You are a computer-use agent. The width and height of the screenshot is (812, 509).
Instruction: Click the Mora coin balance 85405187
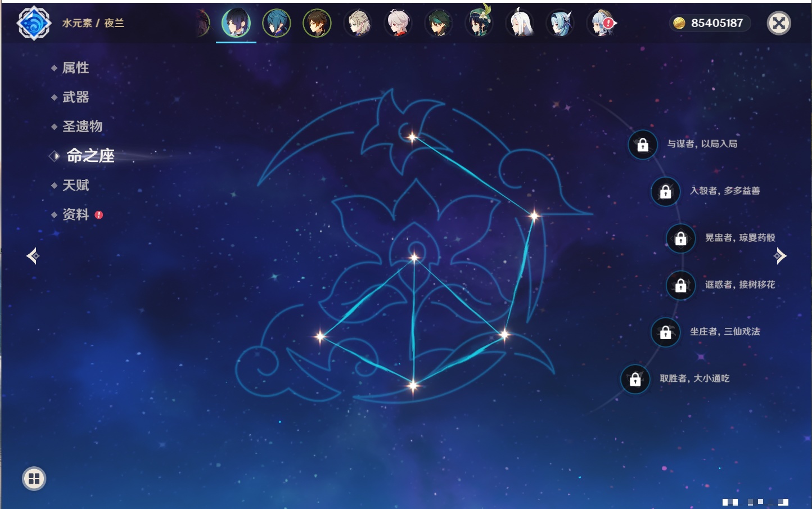[710, 23]
